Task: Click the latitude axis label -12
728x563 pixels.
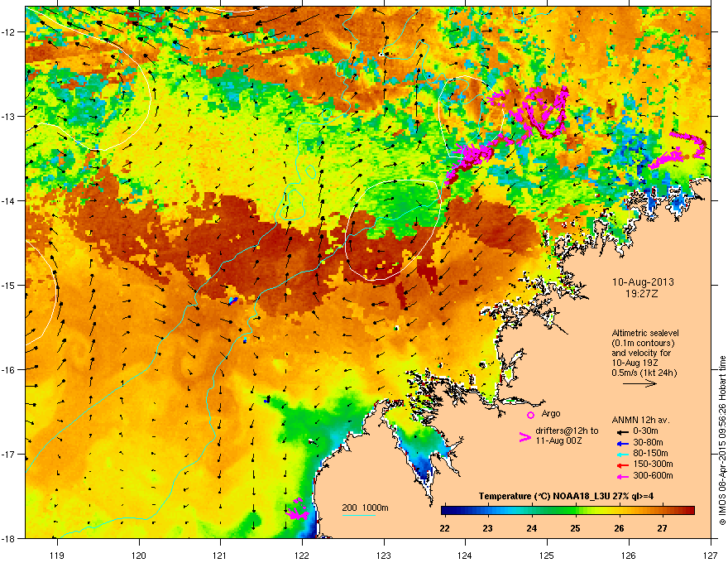Action: point(8,31)
